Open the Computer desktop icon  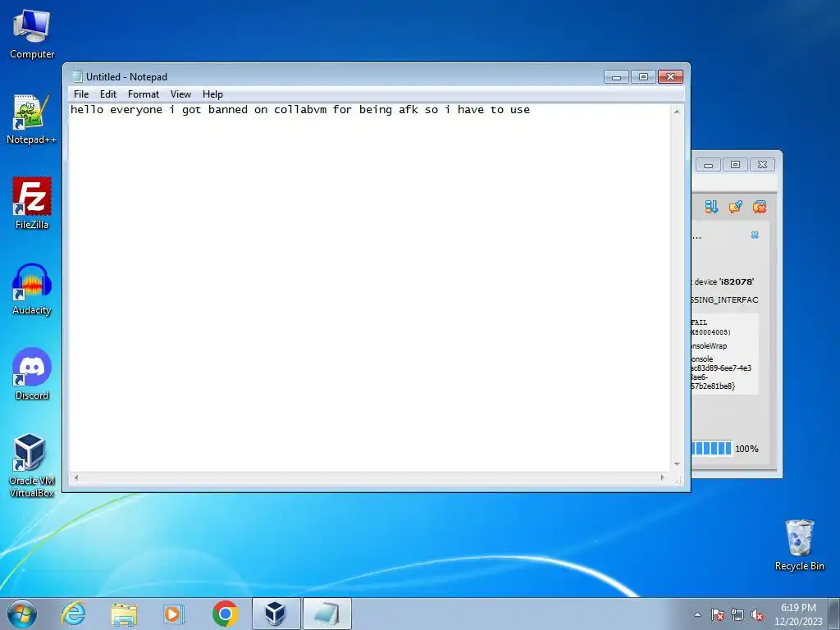32,34
